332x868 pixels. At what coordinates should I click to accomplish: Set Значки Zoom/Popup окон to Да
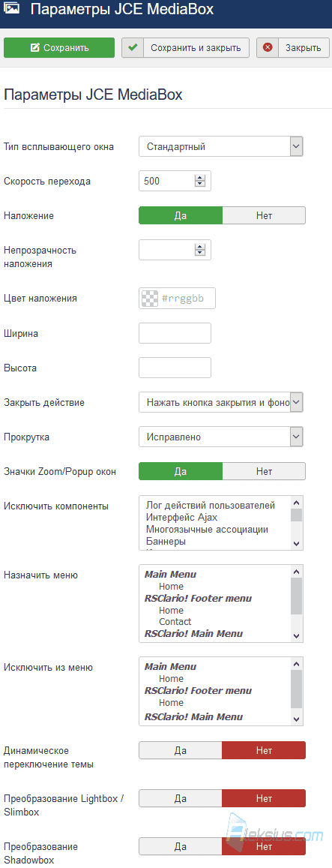click(x=181, y=471)
